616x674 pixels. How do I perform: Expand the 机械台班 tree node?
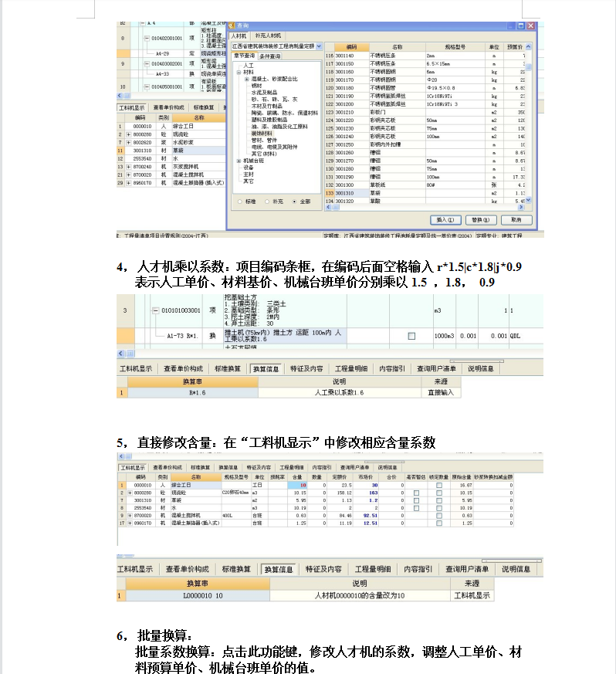[x=239, y=161]
